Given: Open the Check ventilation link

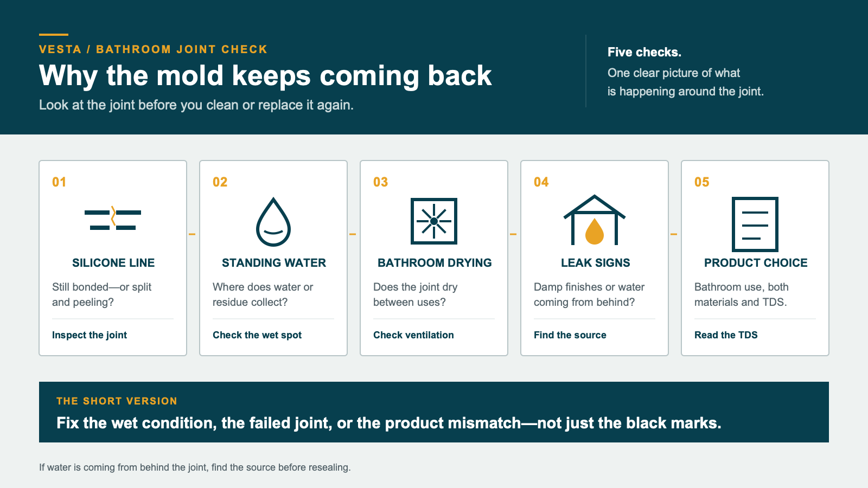Looking at the screenshot, I should pos(413,335).
